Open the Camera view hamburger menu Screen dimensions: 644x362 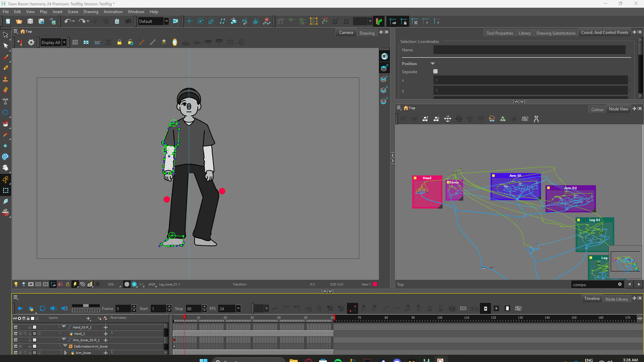point(15,32)
